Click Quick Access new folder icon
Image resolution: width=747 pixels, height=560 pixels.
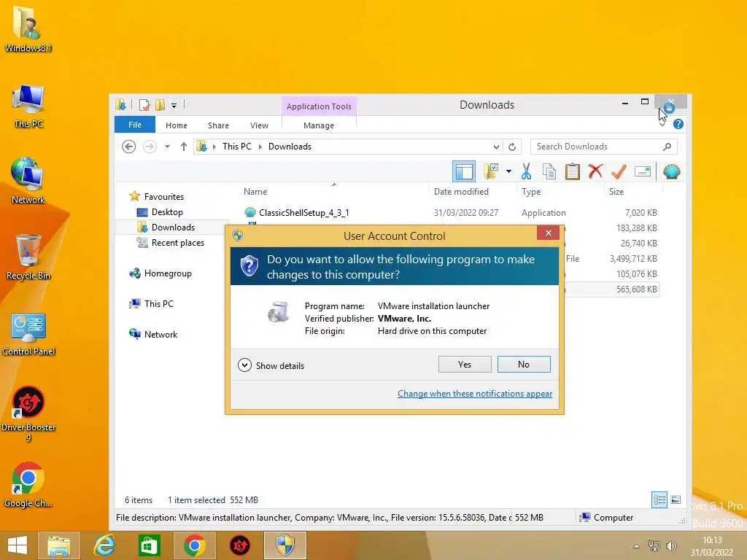[x=160, y=105]
